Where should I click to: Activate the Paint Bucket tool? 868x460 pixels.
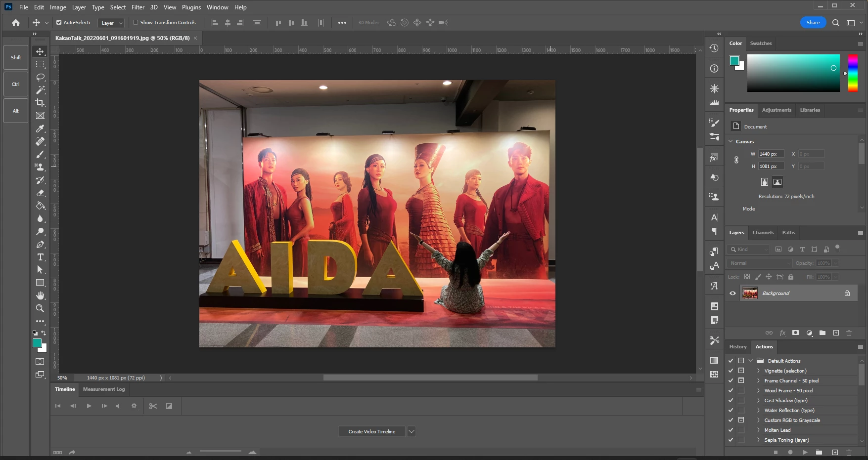pyautogui.click(x=40, y=206)
